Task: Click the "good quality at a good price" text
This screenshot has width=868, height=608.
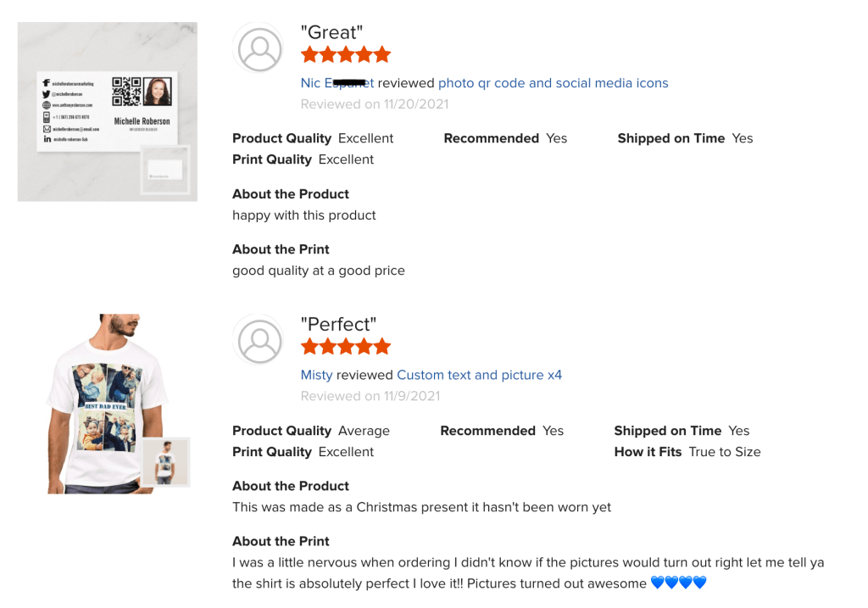Action: pos(319,271)
